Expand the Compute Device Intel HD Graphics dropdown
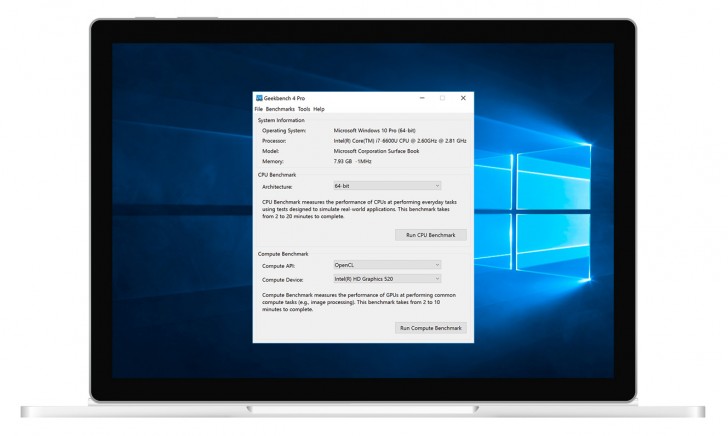The width and height of the screenshot is (728, 436). (387, 279)
